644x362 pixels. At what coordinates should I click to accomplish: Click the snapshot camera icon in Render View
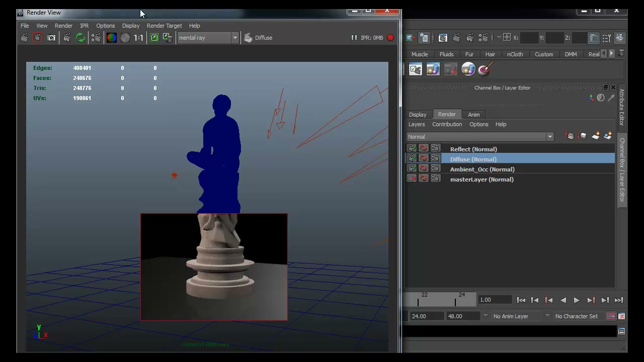pos(51,38)
